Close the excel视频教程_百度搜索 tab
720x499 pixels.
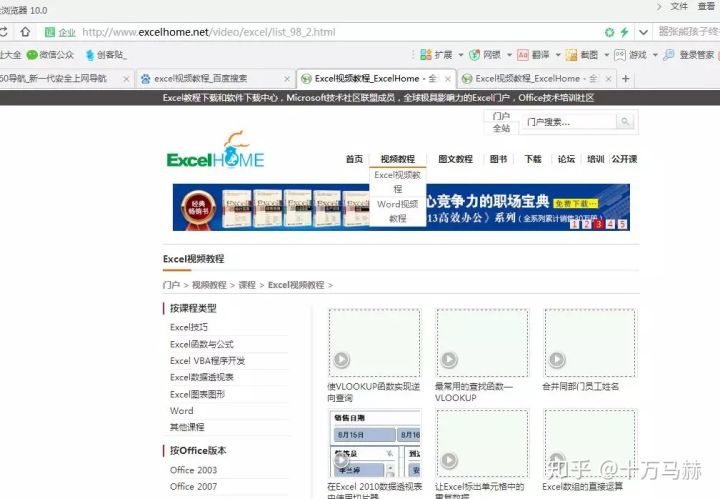287,79
